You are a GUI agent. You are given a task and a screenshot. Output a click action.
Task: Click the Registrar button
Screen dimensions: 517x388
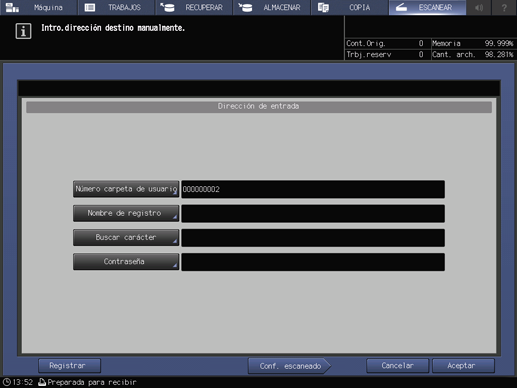click(69, 366)
